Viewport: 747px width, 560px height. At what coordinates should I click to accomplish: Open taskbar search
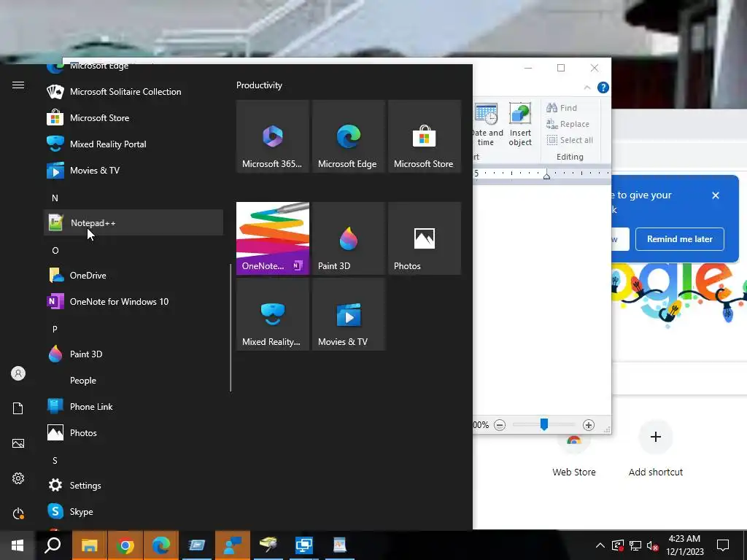coord(53,545)
